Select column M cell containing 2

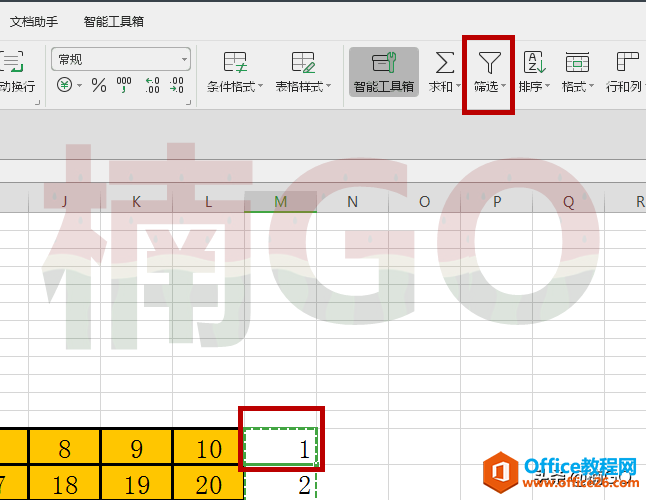(281, 484)
